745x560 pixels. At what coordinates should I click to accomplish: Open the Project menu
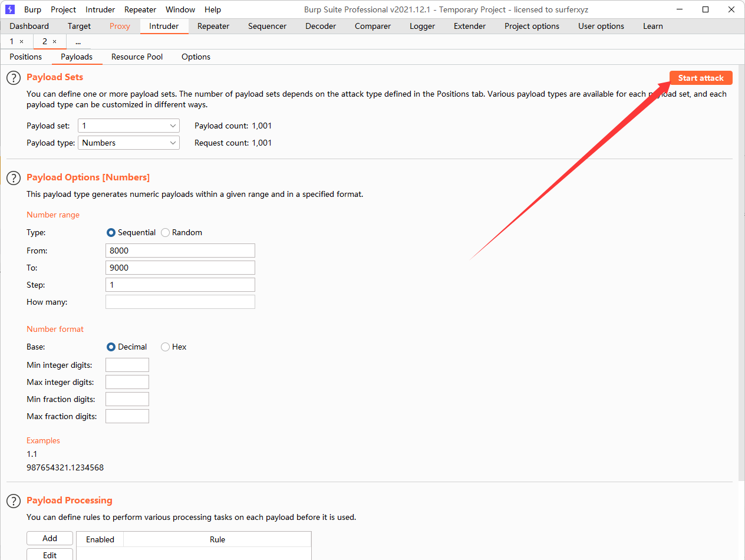pyautogui.click(x=63, y=9)
